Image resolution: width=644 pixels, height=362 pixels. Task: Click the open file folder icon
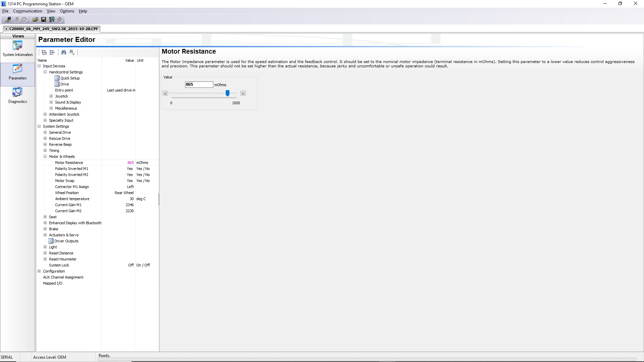coord(35,19)
